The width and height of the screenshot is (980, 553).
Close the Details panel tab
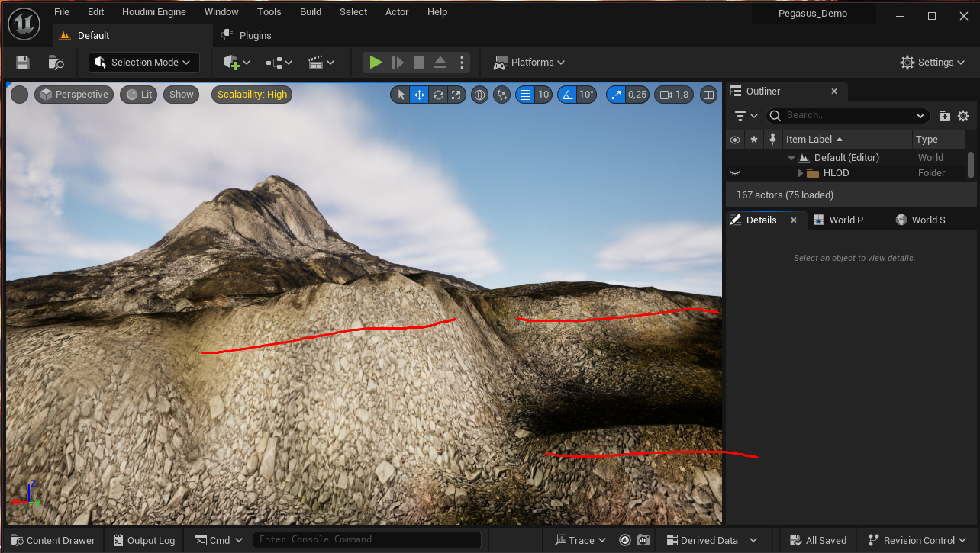click(793, 220)
